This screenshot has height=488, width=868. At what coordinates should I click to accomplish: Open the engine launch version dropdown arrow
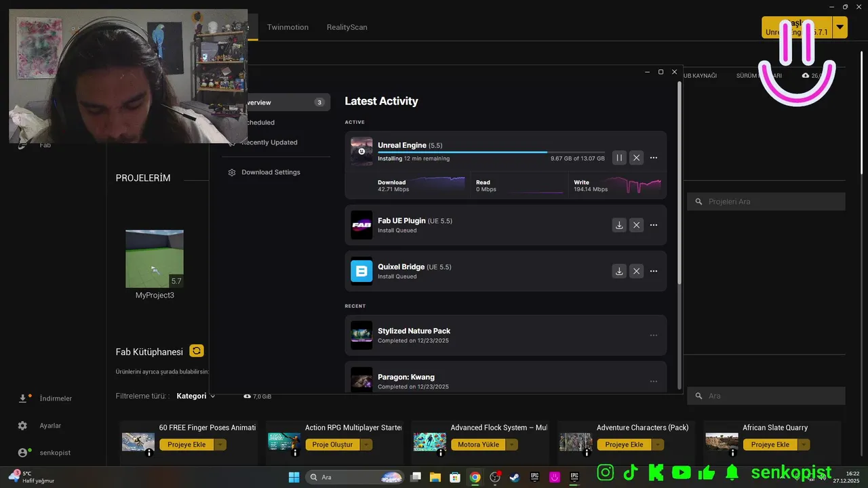click(x=840, y=27)
